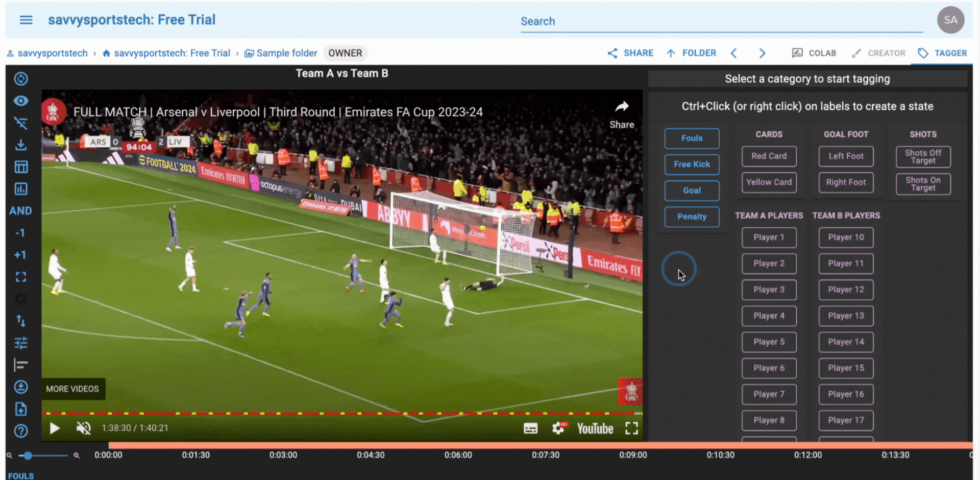Click the sidebar fullscreen brackets icon
980x480 pixels.
tap(21, 277)
